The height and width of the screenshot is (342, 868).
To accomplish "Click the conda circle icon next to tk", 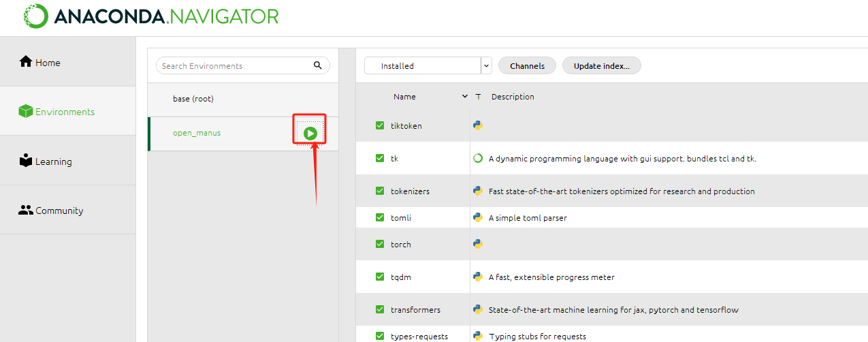I will pyautogui.click(x=478, y=158).
